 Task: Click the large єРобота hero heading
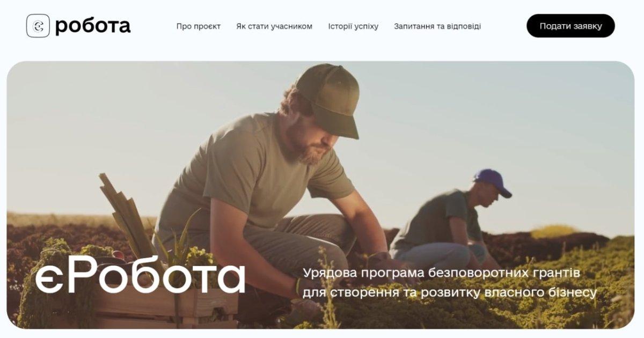140,277
